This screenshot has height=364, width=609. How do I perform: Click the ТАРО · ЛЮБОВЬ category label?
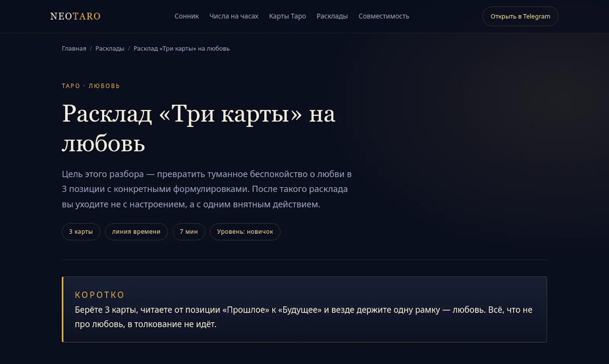tap(91, 86)
